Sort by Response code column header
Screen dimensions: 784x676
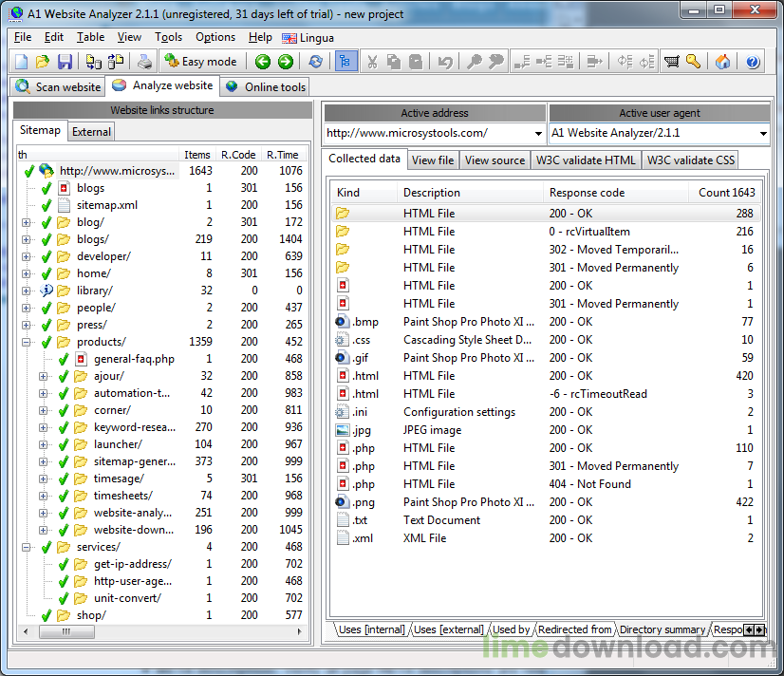(615, 193)
